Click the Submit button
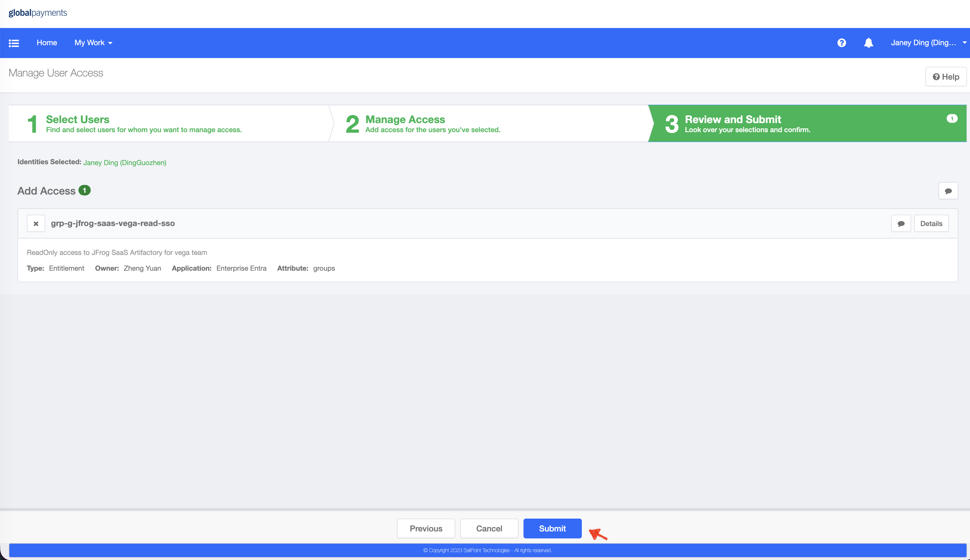 [x=552, y=528]
